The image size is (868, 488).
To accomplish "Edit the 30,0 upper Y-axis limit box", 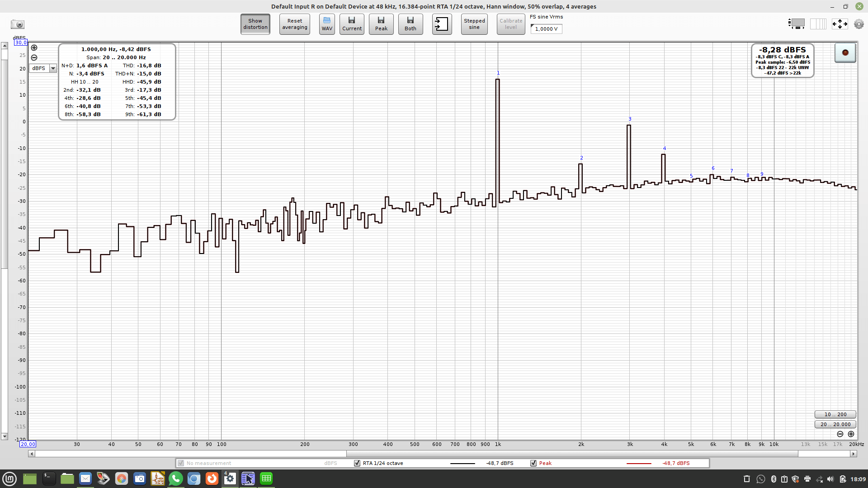I will click(21, 42).
